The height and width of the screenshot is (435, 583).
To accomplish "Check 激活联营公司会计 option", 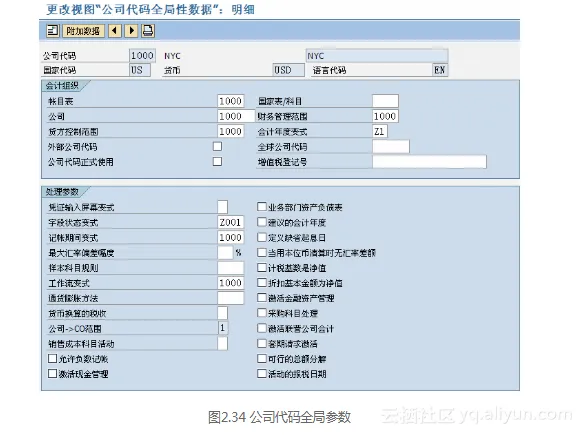I will (x=262, y=328).
